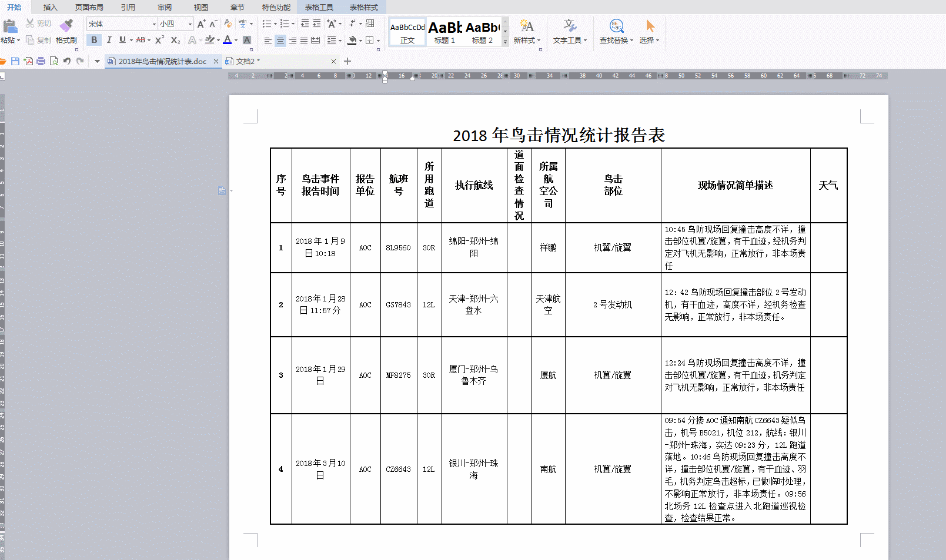Image resolution: width=946 pixels, height=560 pixels.
Task: Expand the bullet list dropdown arrow
Action: pyautogui.click(x=275, y=24)
